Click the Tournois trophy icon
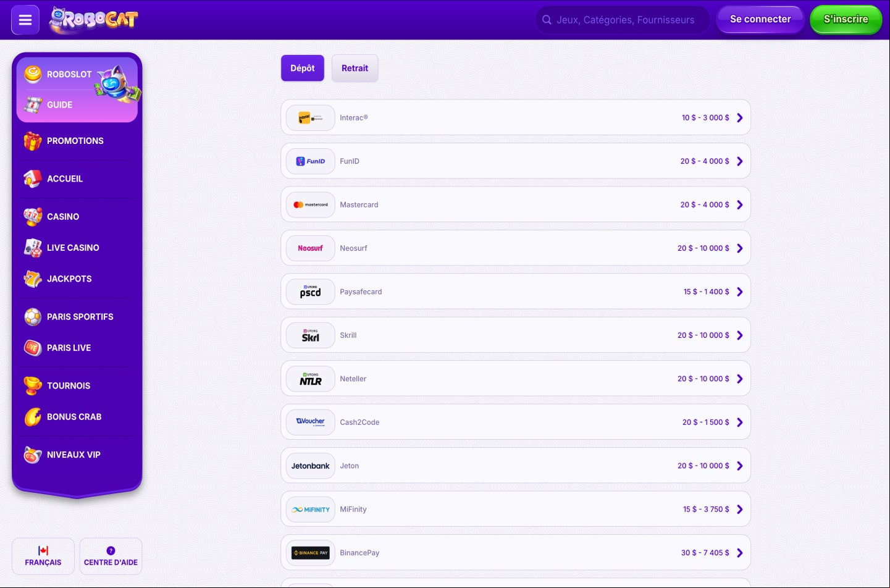This screenshot has height=588, width=890. [33, 386]
